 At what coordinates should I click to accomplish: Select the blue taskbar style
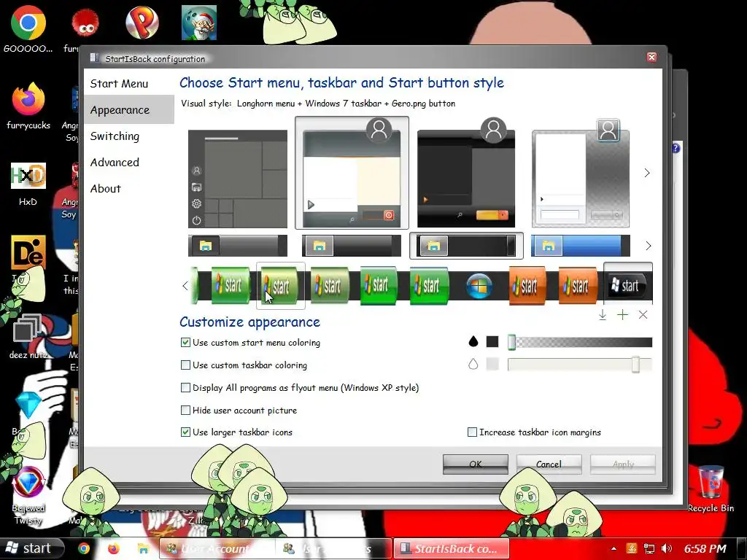580,246
